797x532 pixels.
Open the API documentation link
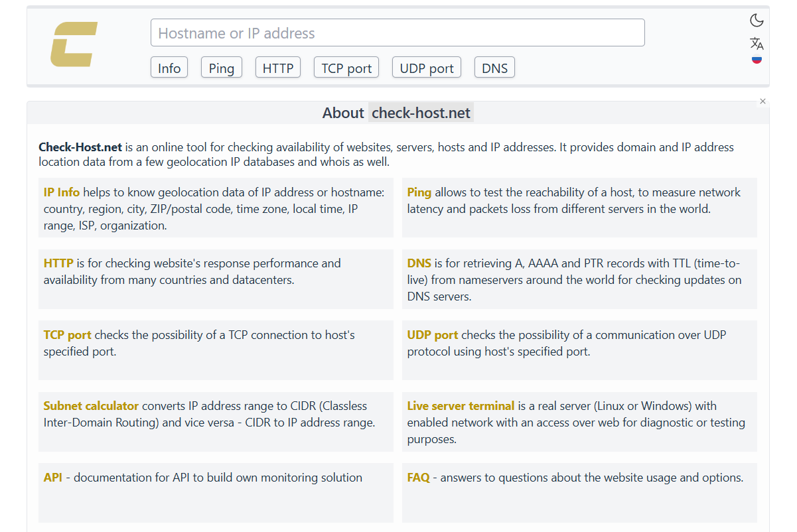53,478
